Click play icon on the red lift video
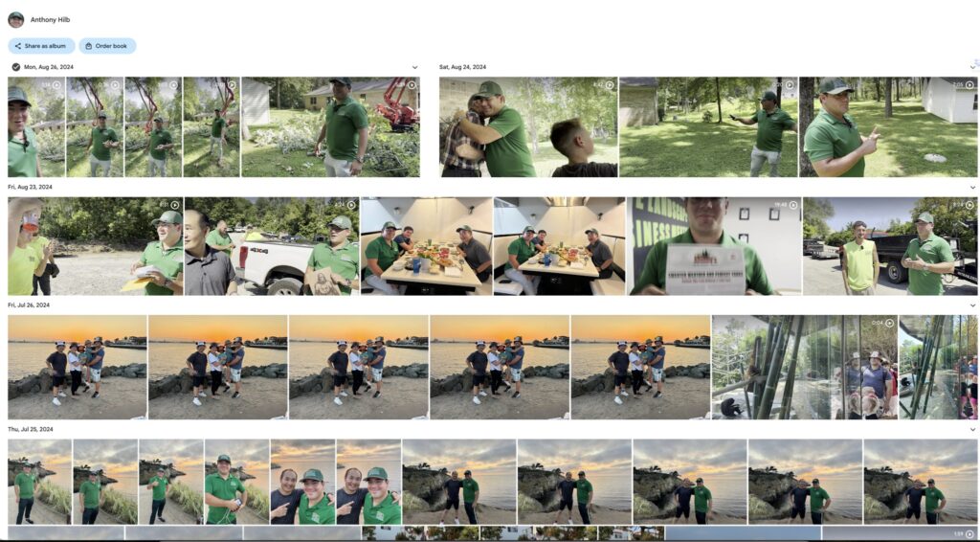This screenshot has width=980, height=542. (411, 85)
